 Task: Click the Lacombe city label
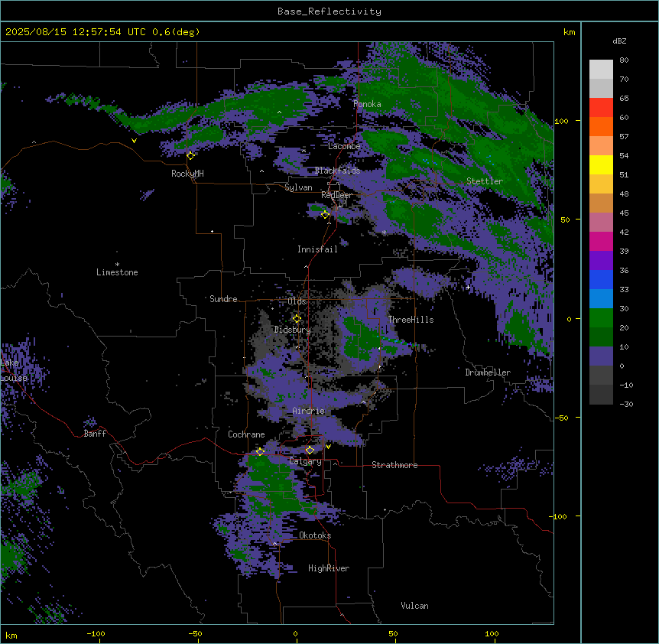(x=344, y=146)
